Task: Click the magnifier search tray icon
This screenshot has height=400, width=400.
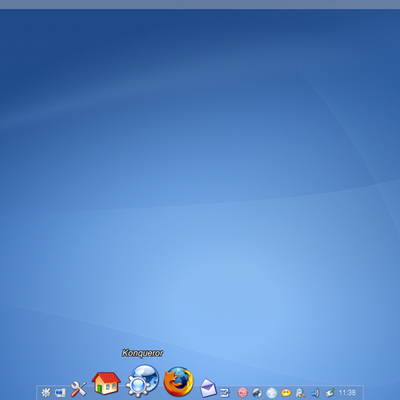Action: point(301,393)
